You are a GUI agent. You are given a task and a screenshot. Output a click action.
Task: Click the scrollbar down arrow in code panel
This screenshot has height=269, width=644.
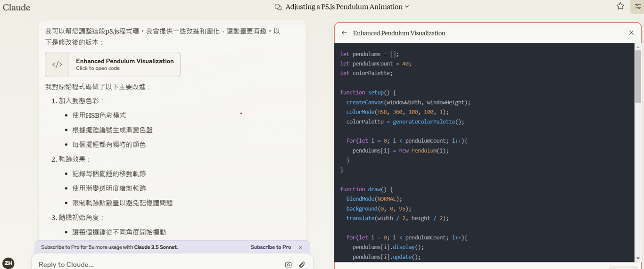tap(638, 258)
